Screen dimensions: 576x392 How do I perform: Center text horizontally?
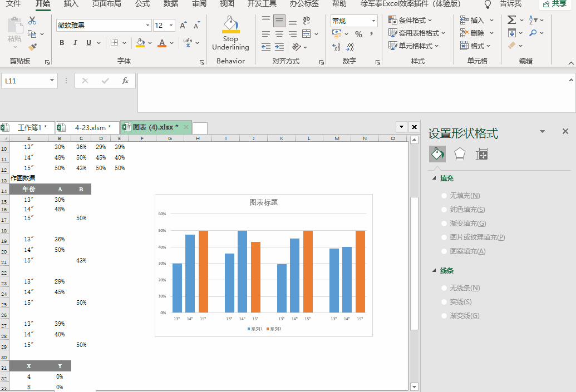tap(279, 34)
